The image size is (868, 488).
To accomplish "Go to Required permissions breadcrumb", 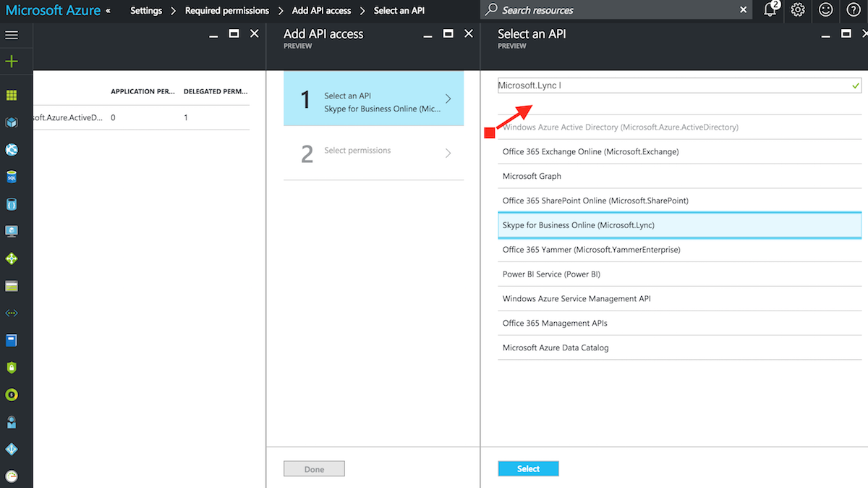I will click(227, 11).
